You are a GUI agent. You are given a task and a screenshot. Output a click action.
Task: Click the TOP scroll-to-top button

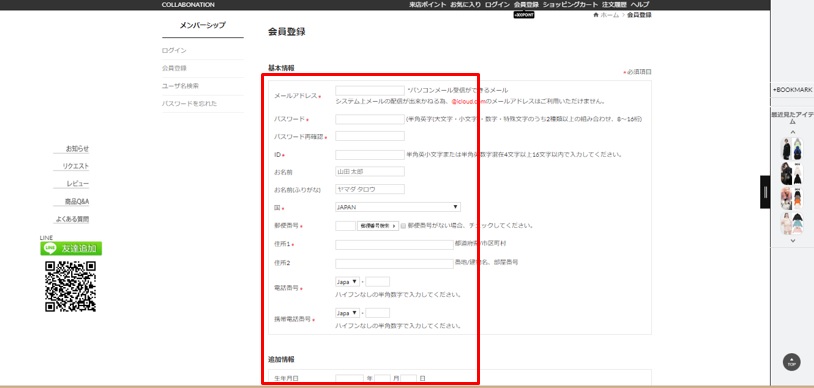tap(791, 362)
